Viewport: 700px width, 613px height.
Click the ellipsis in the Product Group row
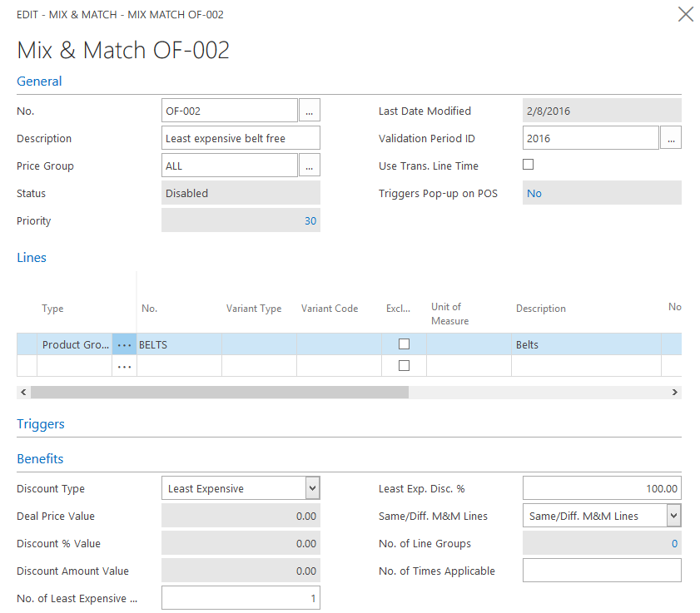(x=125, y=344)
